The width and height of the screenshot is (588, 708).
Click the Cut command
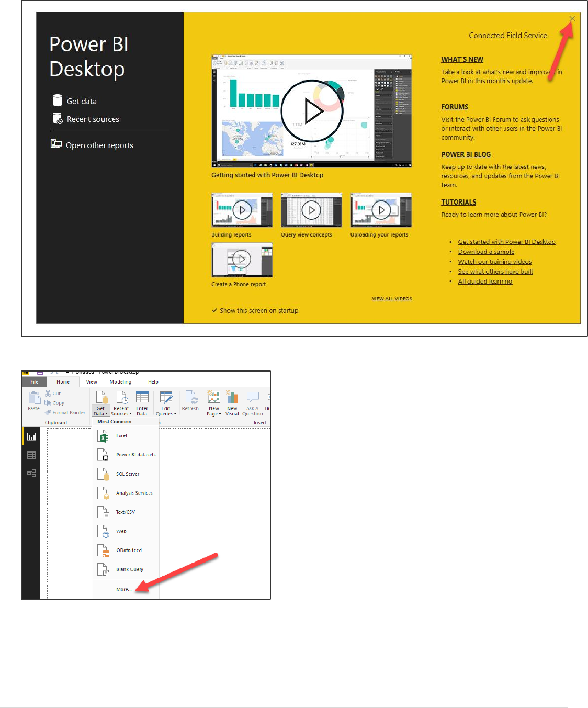tap(53, 394)
